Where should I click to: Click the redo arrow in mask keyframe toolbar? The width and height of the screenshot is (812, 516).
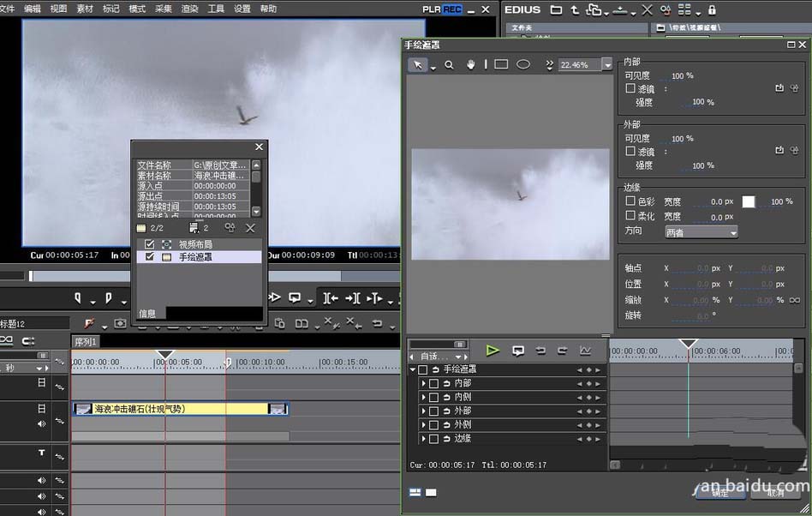(x=563, y=351)
